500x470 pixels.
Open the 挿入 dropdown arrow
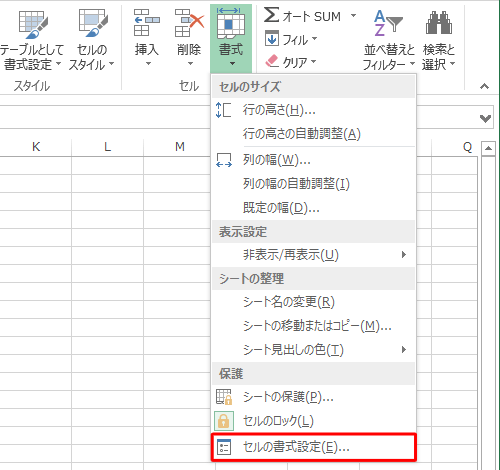[148, 64]
